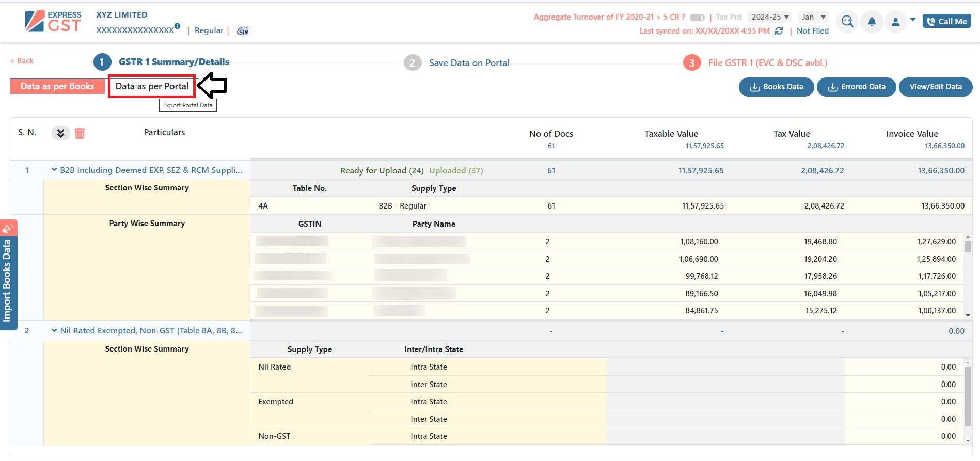Click the Express GST logo
The width and height of the screenshot is (980, 461).
[53, 21]
